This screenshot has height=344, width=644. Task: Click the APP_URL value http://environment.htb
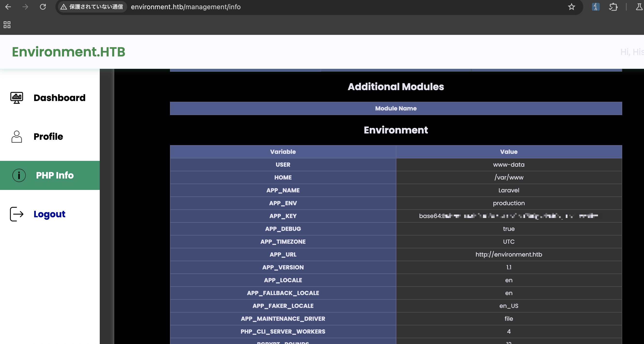click(508, 254)
